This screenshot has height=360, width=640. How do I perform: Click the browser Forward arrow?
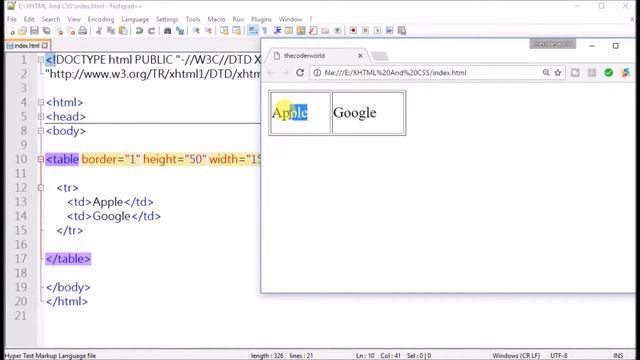click(x=285, y=73)
